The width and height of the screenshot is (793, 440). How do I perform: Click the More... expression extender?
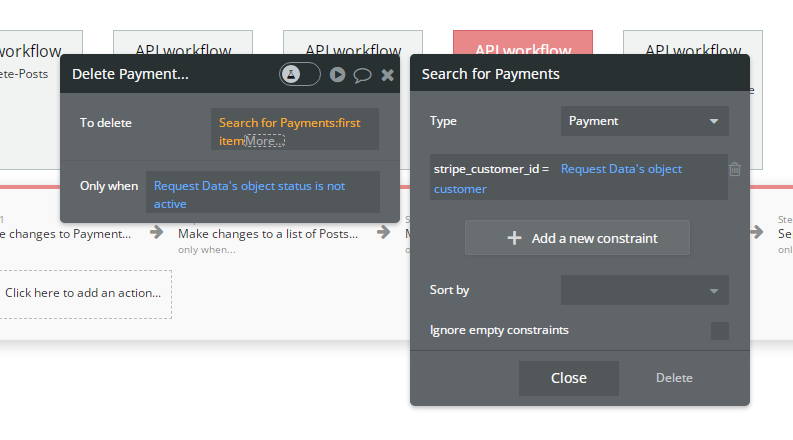(x=265, y=141)
